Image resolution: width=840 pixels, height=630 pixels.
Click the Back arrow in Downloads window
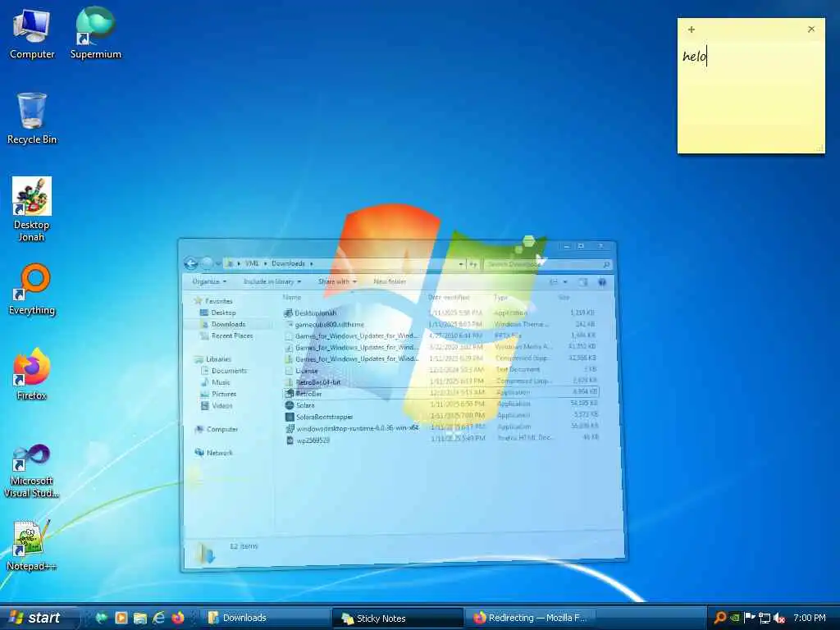tap(190, 263)
